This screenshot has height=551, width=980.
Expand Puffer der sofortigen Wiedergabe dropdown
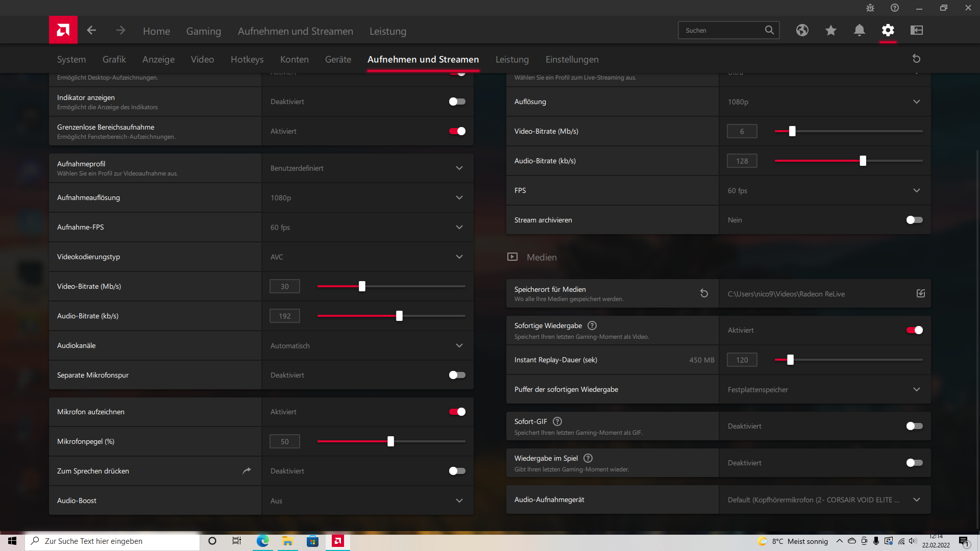[x=825, y=389]
